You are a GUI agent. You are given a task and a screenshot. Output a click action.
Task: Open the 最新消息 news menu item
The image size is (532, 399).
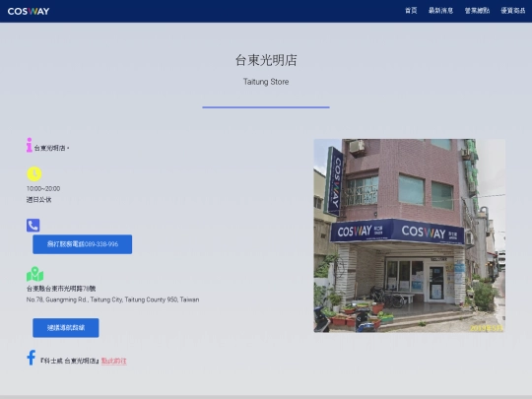tap(440, 11)
